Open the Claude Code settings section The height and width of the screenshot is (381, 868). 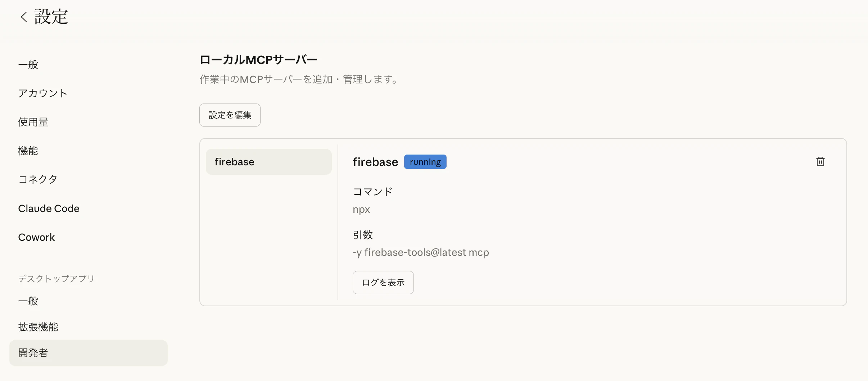[49, 208]
